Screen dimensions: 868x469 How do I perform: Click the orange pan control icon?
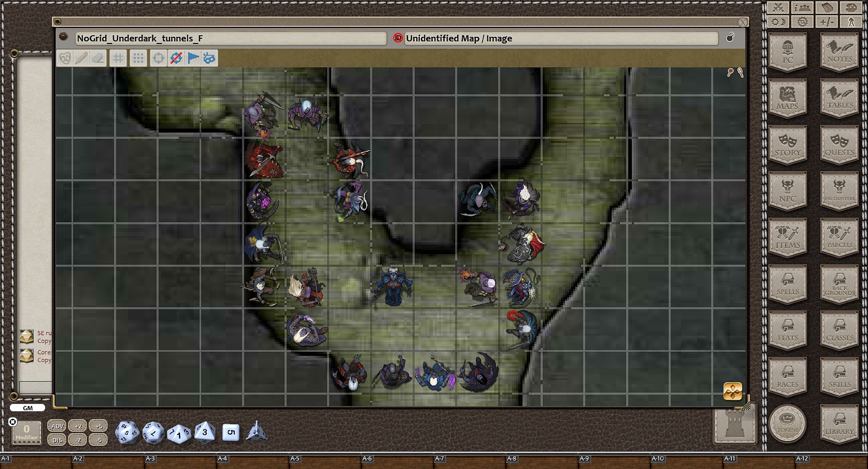pyautogui.click(x=733, y=391)
